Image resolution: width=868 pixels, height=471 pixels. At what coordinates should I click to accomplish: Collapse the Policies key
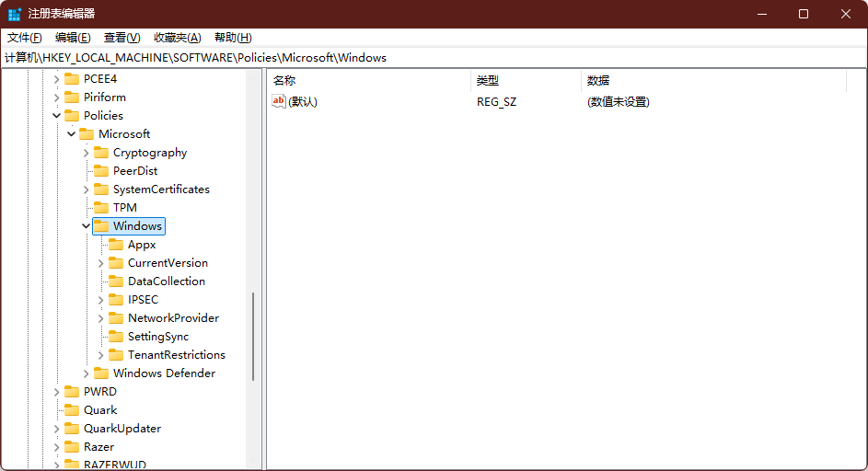[56, 116]
